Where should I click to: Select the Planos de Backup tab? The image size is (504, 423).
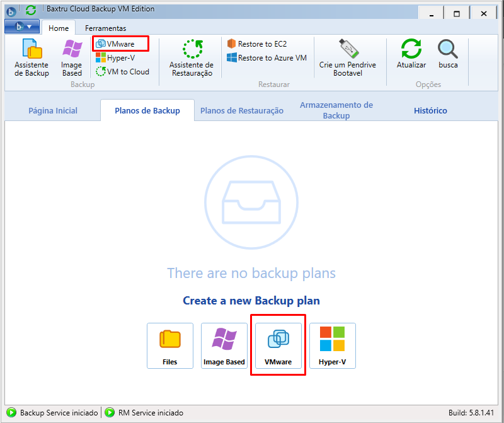click(x=147, y=110)
